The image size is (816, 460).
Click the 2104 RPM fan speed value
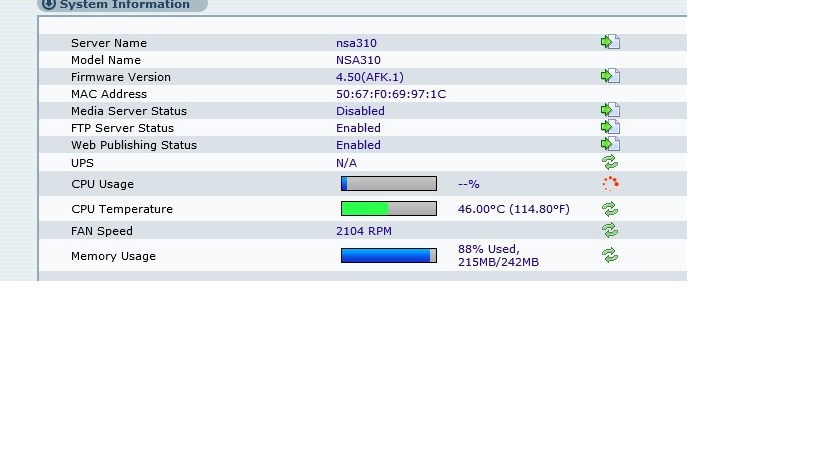[x=364, y=231]
